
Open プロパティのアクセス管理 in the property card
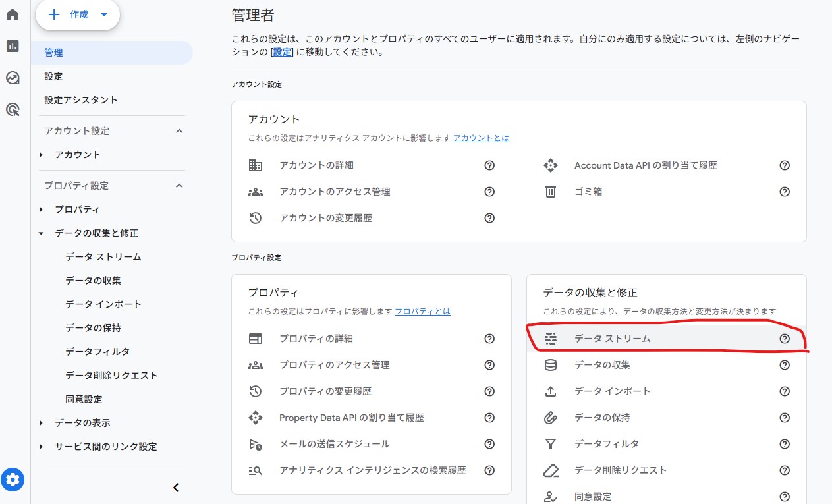click(x=334, y=365)
